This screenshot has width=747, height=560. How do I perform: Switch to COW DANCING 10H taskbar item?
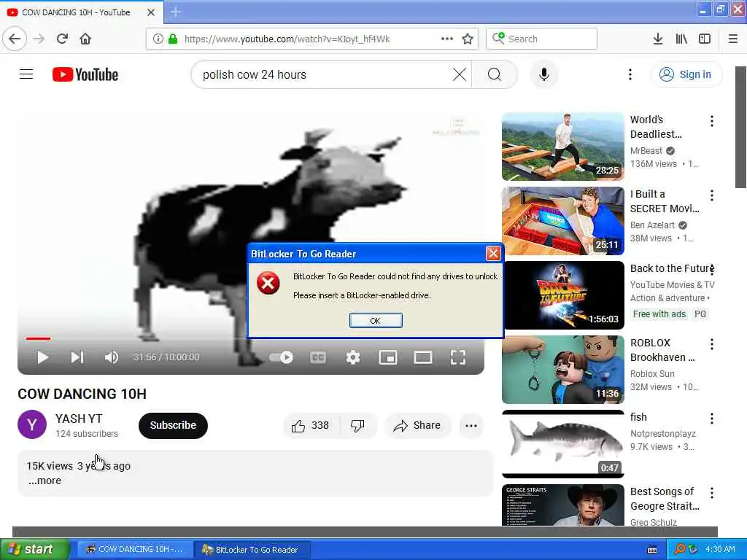point(133,550)
